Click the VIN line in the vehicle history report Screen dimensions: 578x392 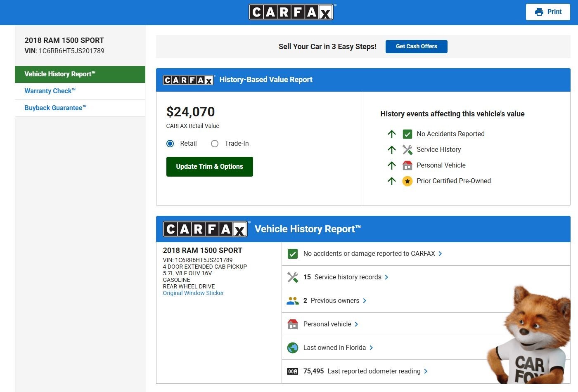click(198, 260)
